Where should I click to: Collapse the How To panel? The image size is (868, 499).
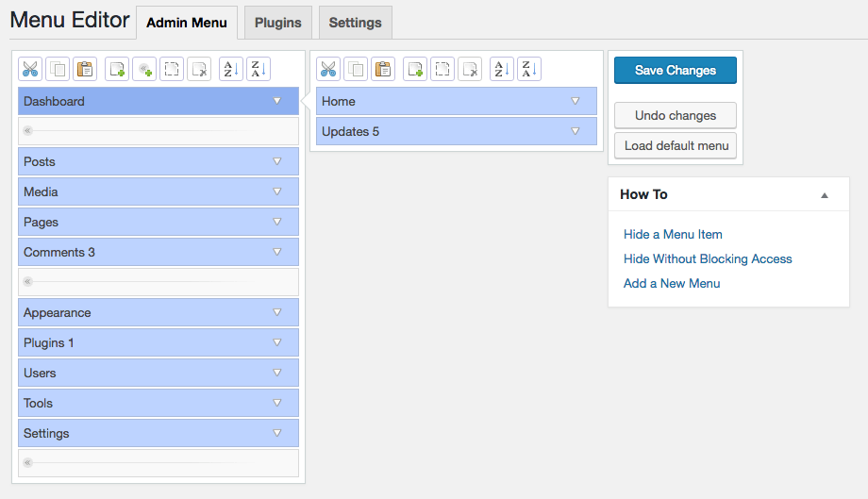825,194
